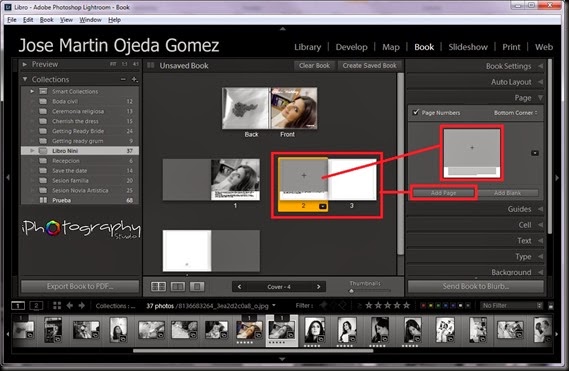Enable Page Numbers checkbox
Screen dimensions: 569x371
pos(416,113)
